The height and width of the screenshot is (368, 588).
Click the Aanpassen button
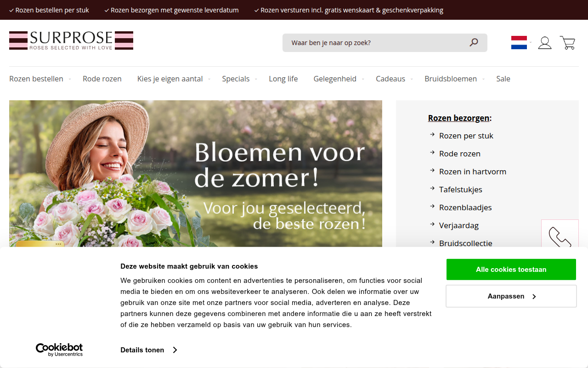[x=511, y=296]
